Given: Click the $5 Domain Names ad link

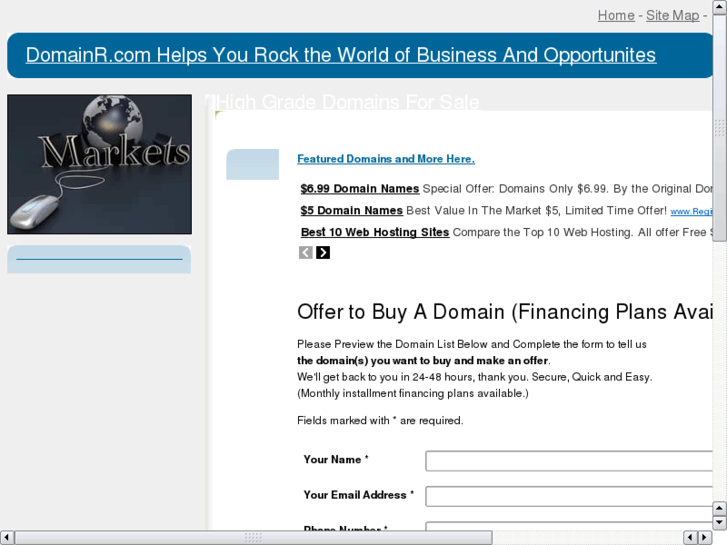Looking at the screenshot, I should click(x=351, y=211).
